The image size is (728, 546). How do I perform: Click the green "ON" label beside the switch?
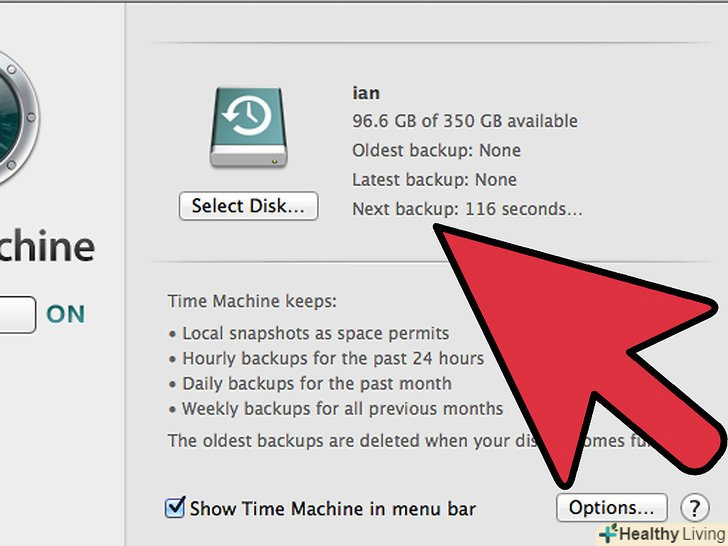[66, 314]
